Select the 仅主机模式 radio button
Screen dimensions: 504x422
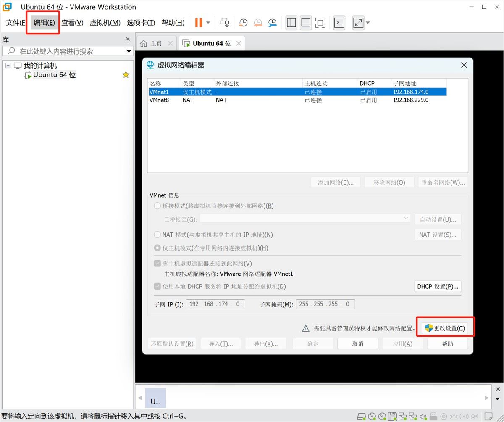click(x=157, y=248)
